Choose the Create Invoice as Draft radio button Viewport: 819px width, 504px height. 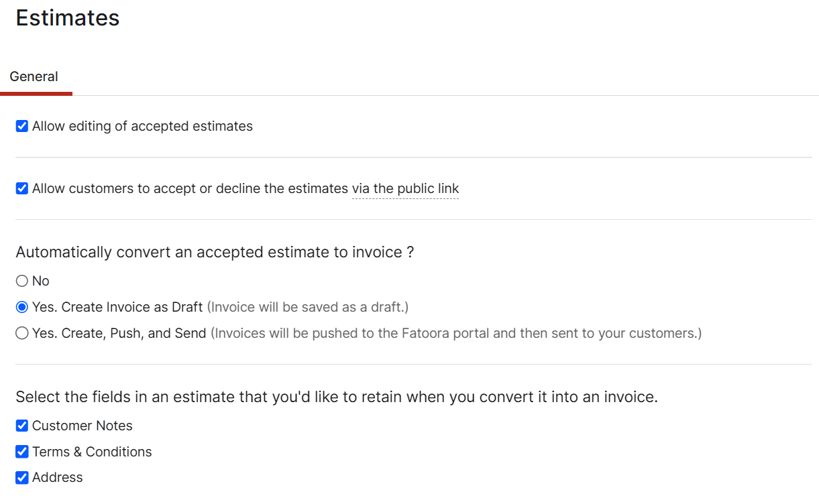click(22, 307)
